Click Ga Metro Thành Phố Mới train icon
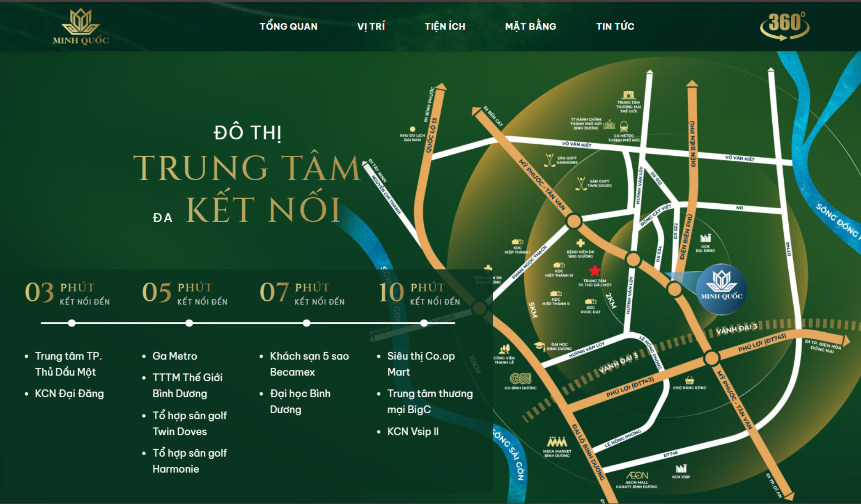861x504 pixels. click(x=624, y=126)
